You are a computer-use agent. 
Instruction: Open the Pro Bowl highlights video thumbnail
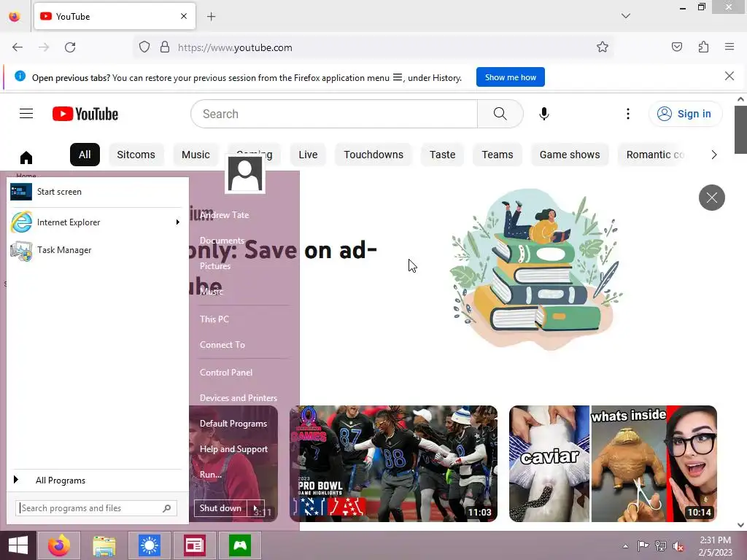coord(393,464)
